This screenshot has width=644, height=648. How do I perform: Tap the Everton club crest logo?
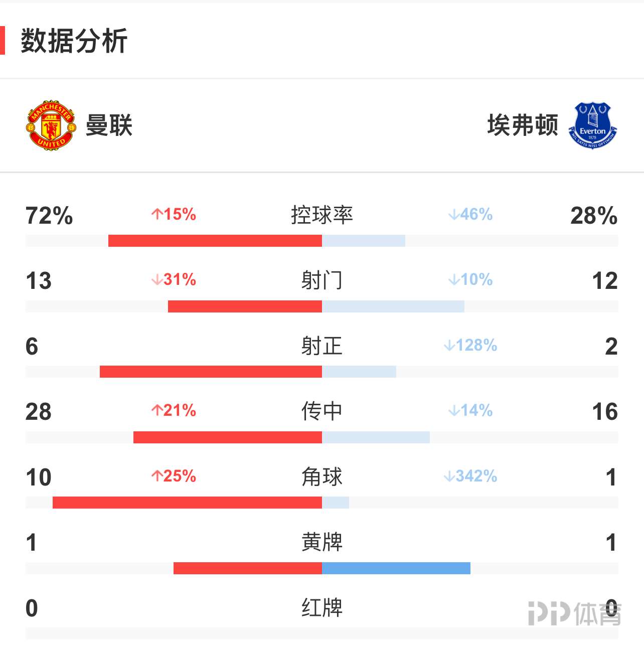[x=593, y=125]
